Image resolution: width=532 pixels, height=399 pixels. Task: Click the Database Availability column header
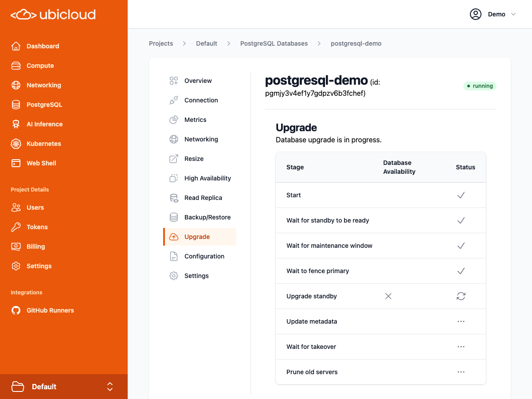pyautogui.click(x=399, y=167)
